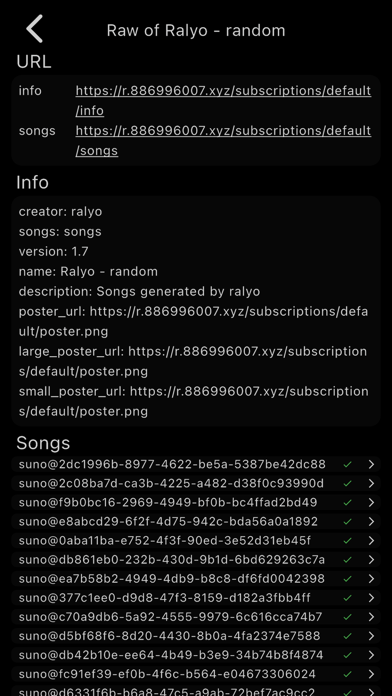This screenshot has height=696, width=392.
Task: Expand chevron for suno@db42b10e song
Action: click(x=372, y=655)
